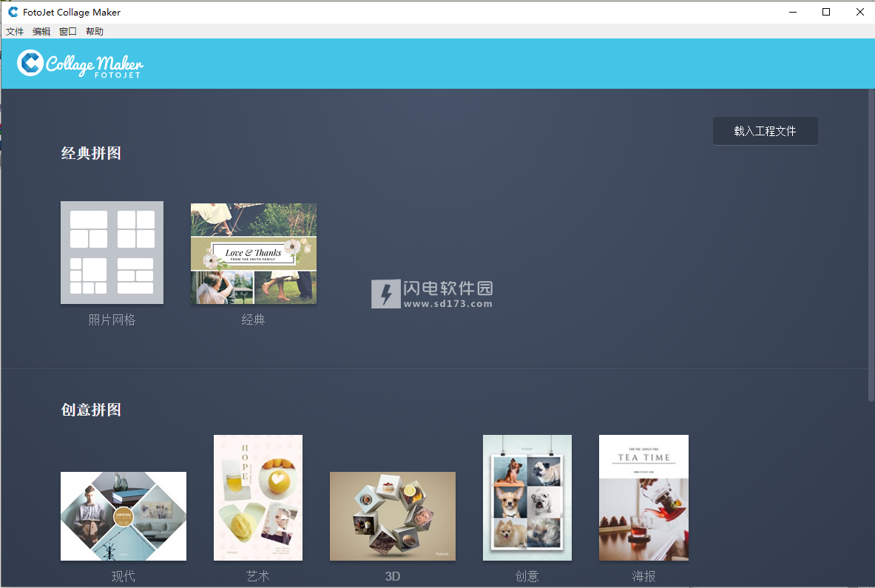Image resolution: width=875 pixels, height=588 pixels.
Task: Select the 照片网格 photo grid template icon
Action: click(112, 252)
